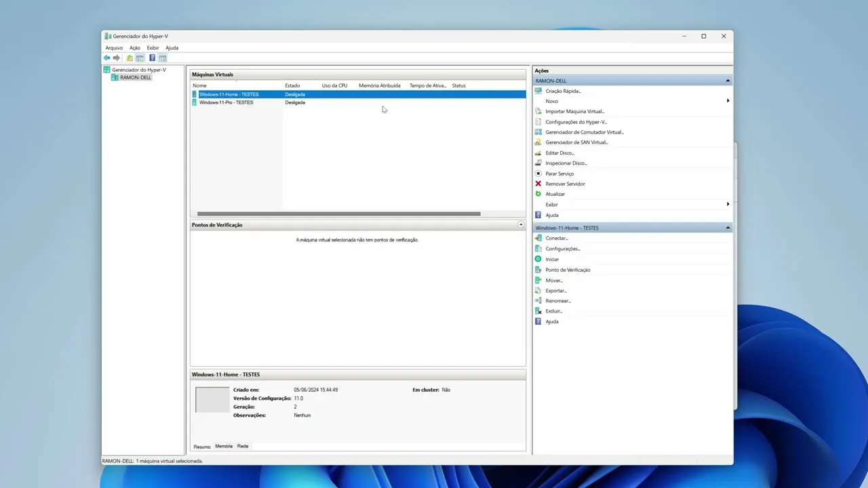Click the Novo action label
Viewport: 868px width, 488px height.
[552, 101]
